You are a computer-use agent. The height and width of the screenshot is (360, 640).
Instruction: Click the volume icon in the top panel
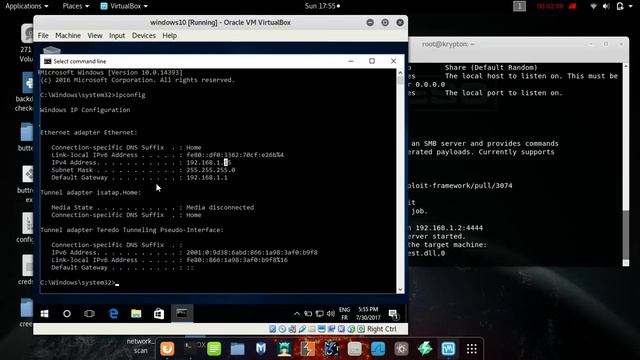click(606, 6)
